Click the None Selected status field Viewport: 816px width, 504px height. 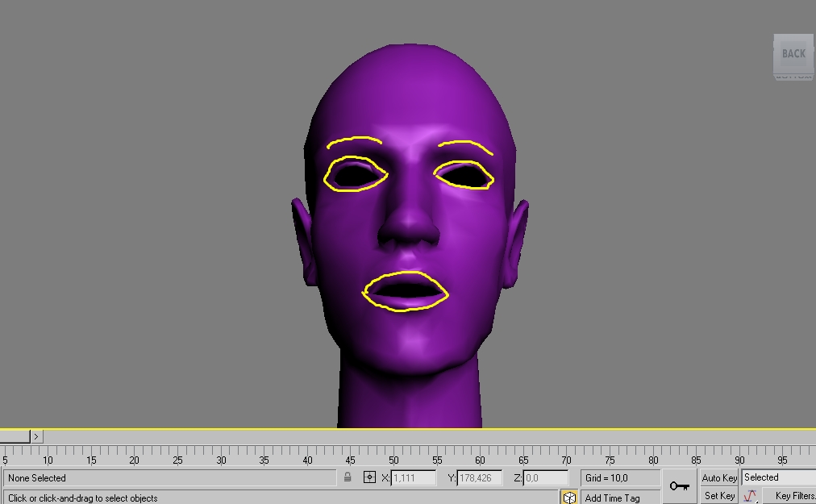[169, 477]
